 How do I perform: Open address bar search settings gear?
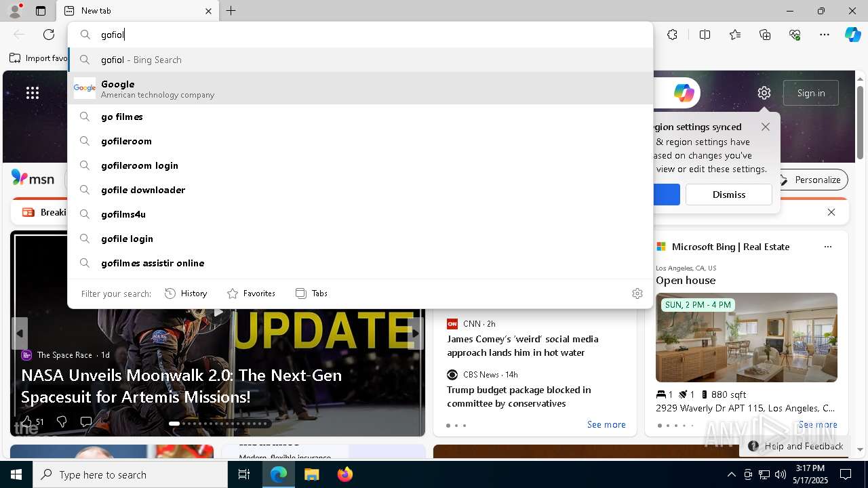tap(637, 293)
